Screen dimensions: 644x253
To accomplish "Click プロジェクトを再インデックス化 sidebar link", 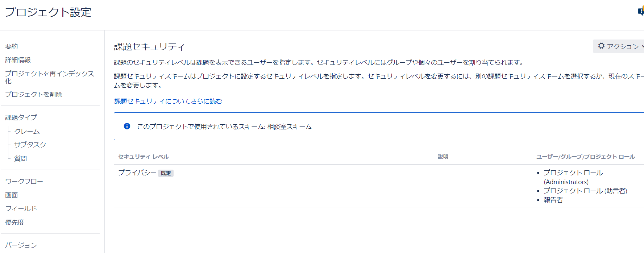I will (x=50, y=77).
